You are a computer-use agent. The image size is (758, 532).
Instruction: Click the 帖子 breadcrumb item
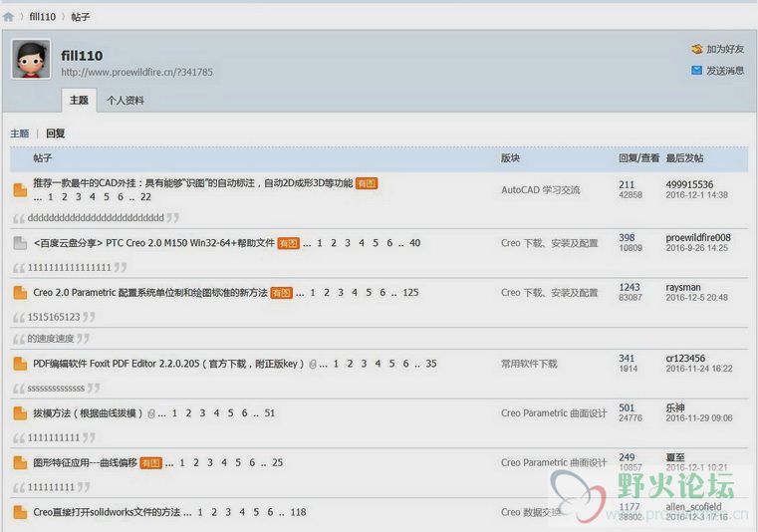[x=81, y=17]
